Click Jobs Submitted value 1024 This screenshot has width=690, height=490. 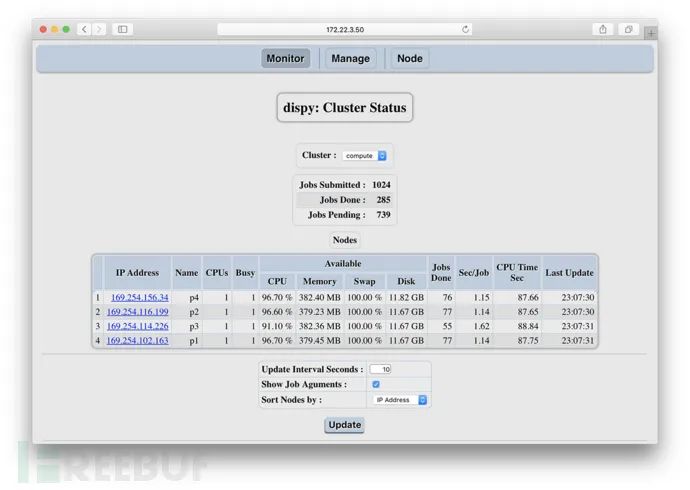click(x=381, y=185)
